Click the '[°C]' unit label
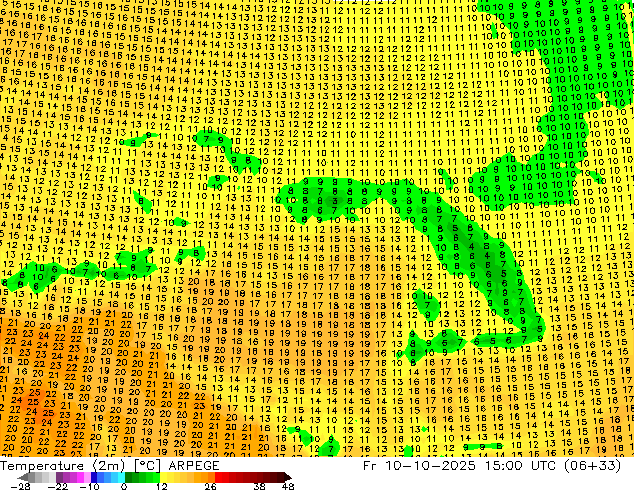This screenshot has height=490, width=634. coord(147,466)
